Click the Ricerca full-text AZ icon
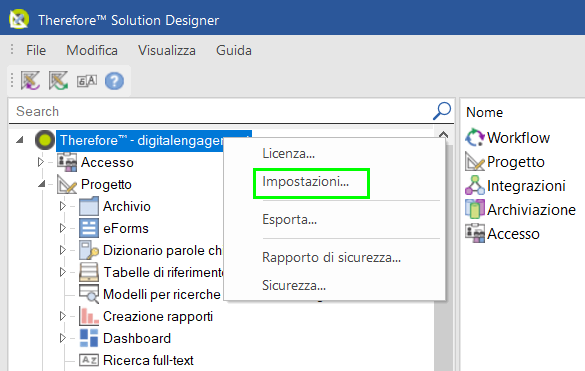 [x=89, y=360]
